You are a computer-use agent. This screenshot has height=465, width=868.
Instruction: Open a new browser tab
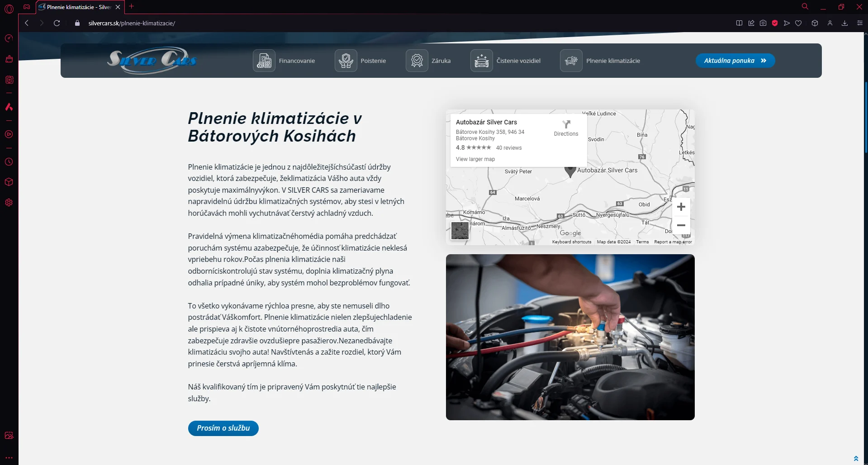click(x=132, y=6)
